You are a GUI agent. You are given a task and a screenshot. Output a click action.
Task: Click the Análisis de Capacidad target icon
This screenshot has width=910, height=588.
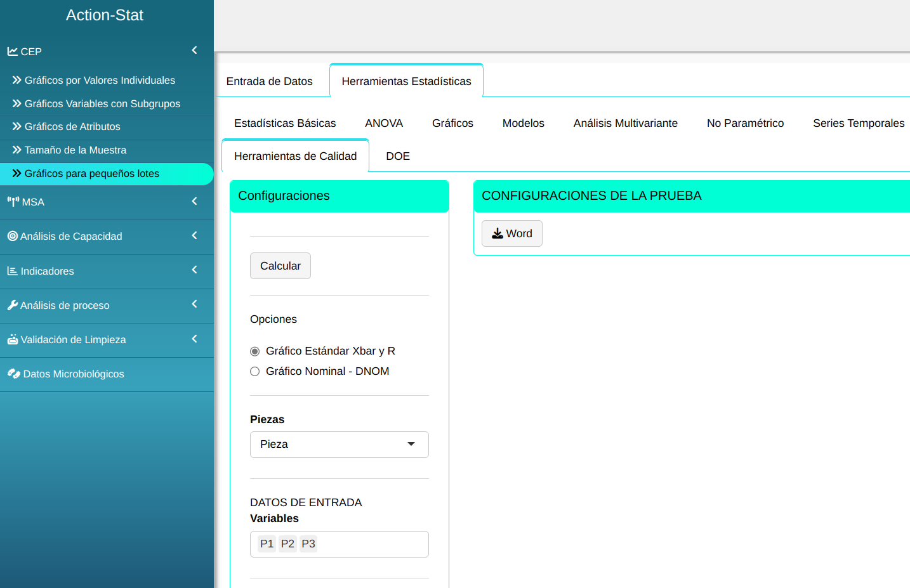[13, 236]
